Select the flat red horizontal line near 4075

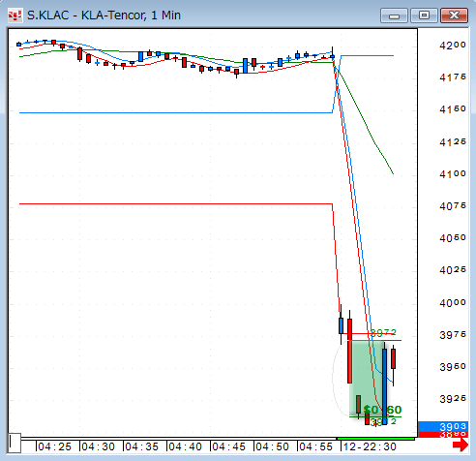point(176,203)
